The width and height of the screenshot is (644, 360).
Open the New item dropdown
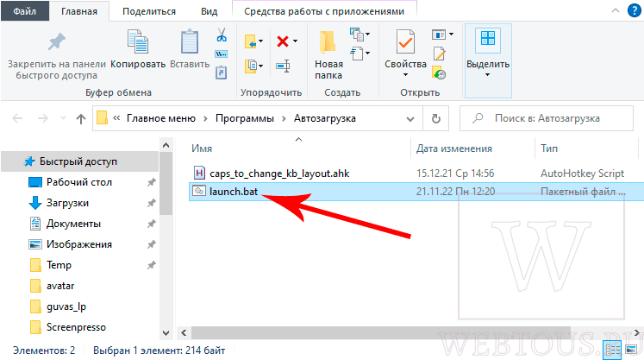point(360,35)
